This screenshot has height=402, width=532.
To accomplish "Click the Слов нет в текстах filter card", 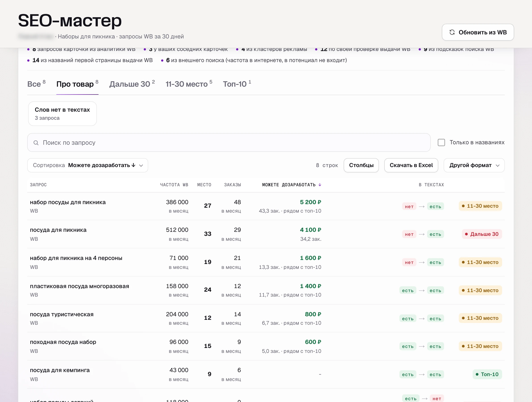I will [62, 114].
